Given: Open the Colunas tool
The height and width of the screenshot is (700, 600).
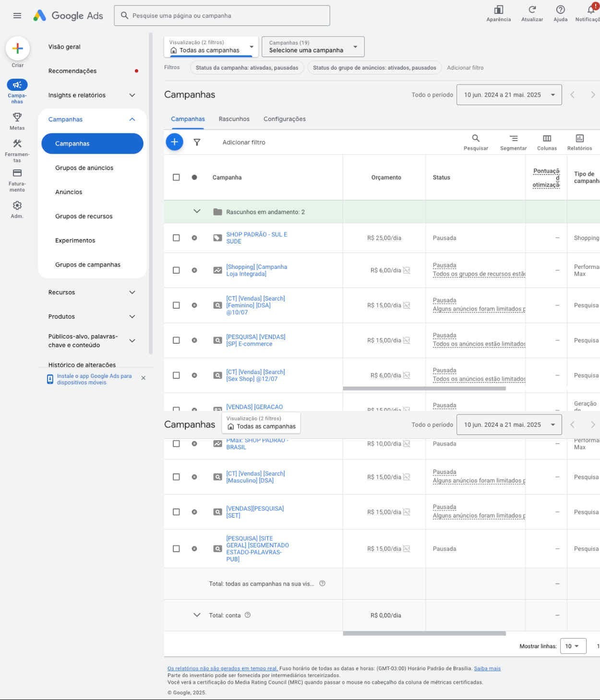Looking at the screenshot, I should click(x=547, y=138).
